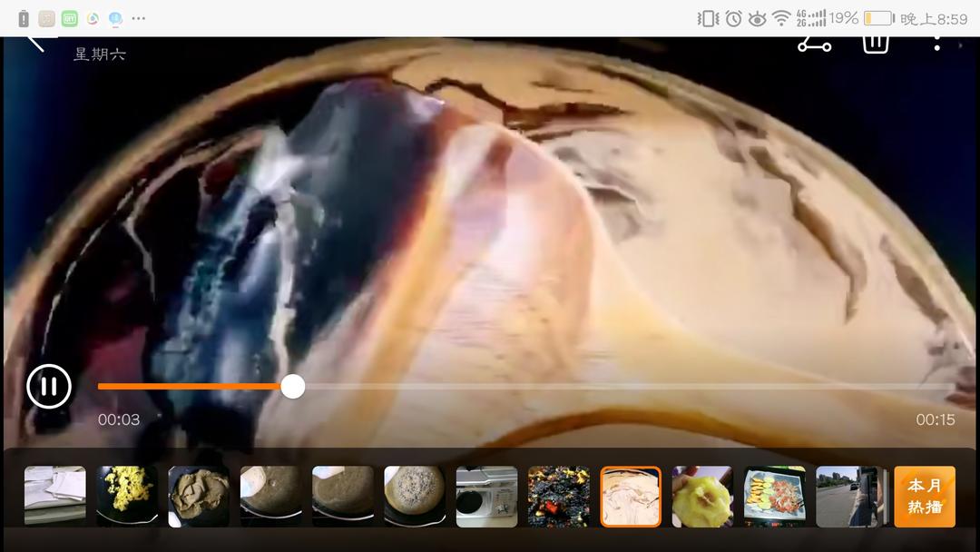Tap the battery icon in status bar

877,18
